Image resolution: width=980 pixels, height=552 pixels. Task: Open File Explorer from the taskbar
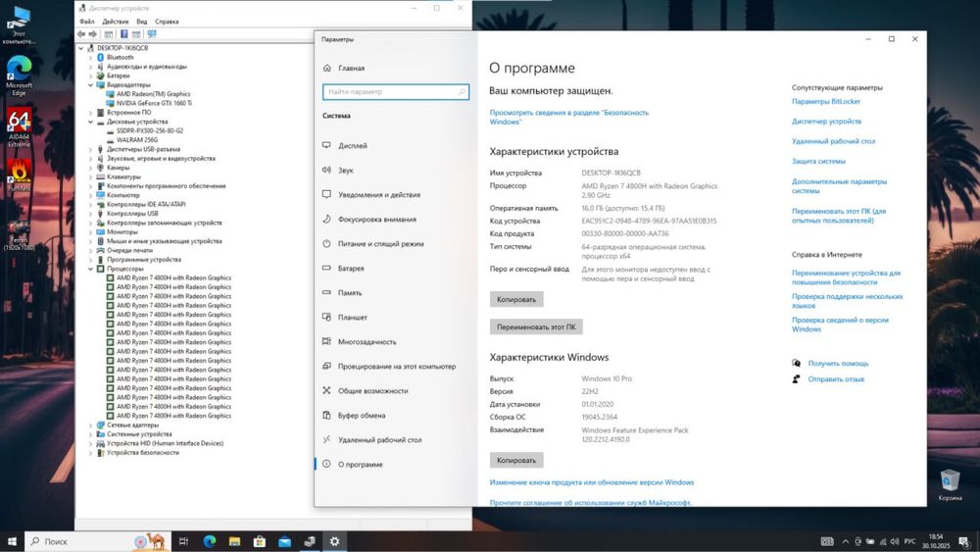click(x=234, y=541)
